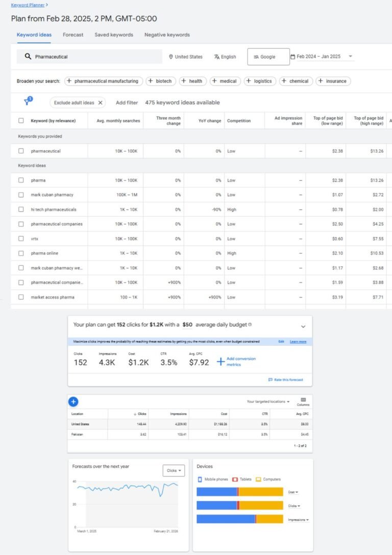Viewport: 392px width, 555px height.
Task: Sort by Competition column header
Action: pyautogui.click(x=238, y=121)
